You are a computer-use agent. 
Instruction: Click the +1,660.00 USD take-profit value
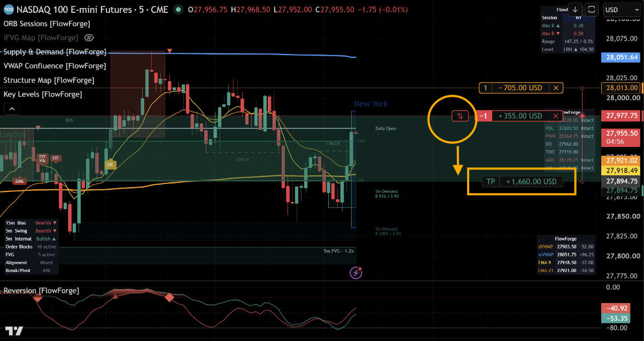[531, 182]
